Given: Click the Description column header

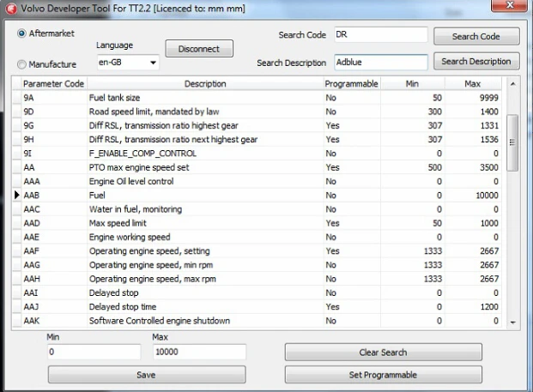Looking at the screenshot, I should coord(205,84).
